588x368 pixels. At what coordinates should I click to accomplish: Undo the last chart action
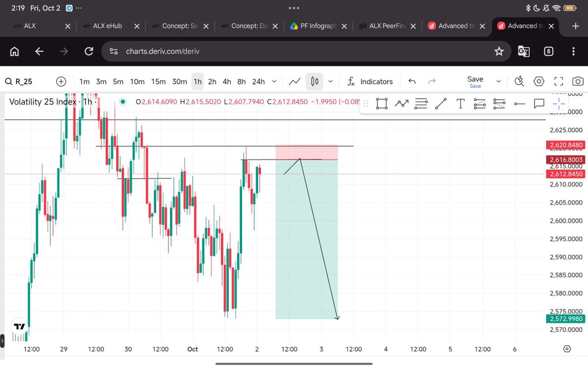(412, 81)
